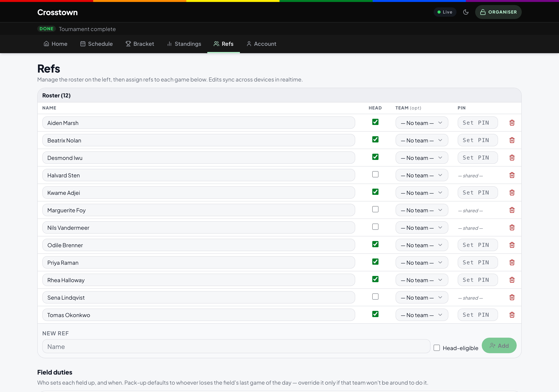This screenshot has height=392, width=559.
Task: Click the trash icon for Odile Brenner
Action: (x=512, y=245)
